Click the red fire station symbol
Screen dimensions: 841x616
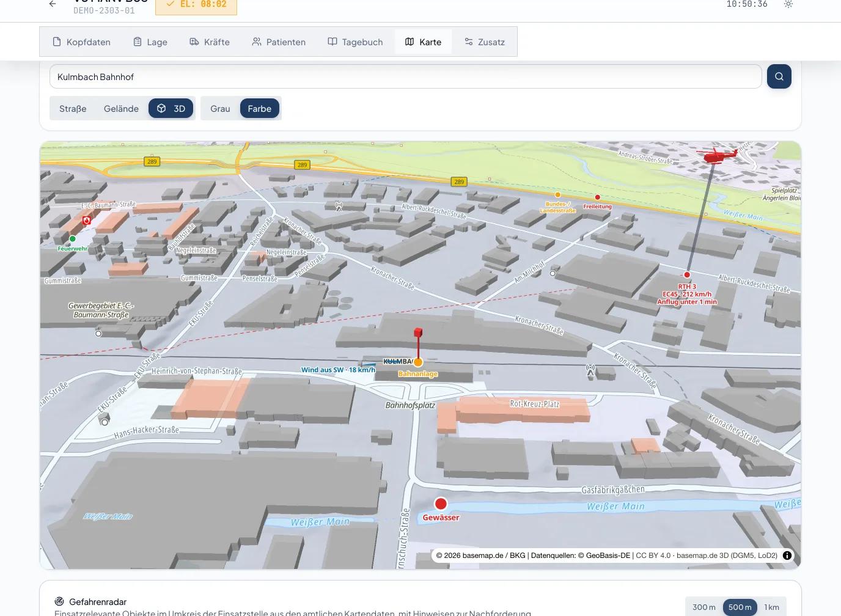point(87,221)
